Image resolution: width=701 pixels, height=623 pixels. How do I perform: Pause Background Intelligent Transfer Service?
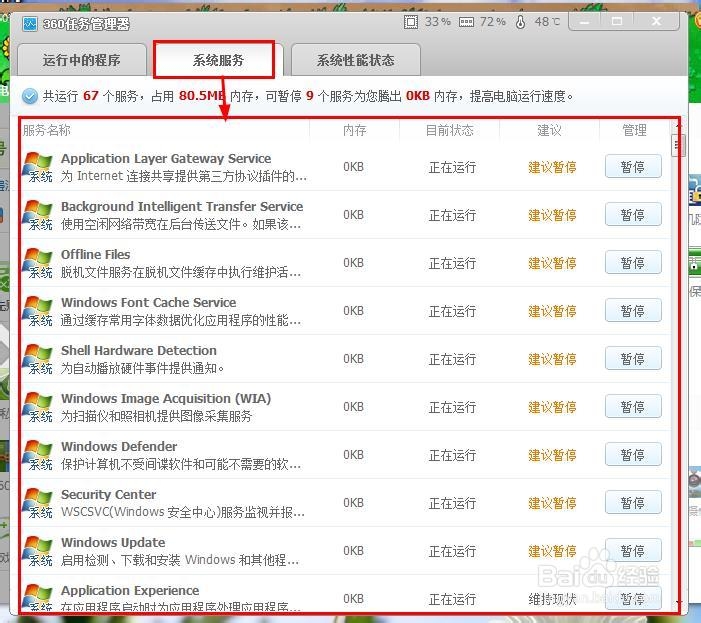pos(633,215)
